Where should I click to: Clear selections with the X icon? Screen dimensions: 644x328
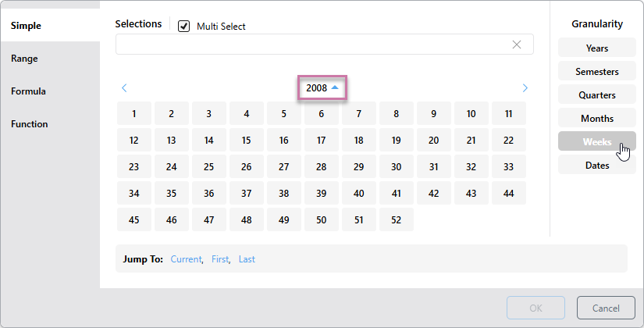(516, 45)
